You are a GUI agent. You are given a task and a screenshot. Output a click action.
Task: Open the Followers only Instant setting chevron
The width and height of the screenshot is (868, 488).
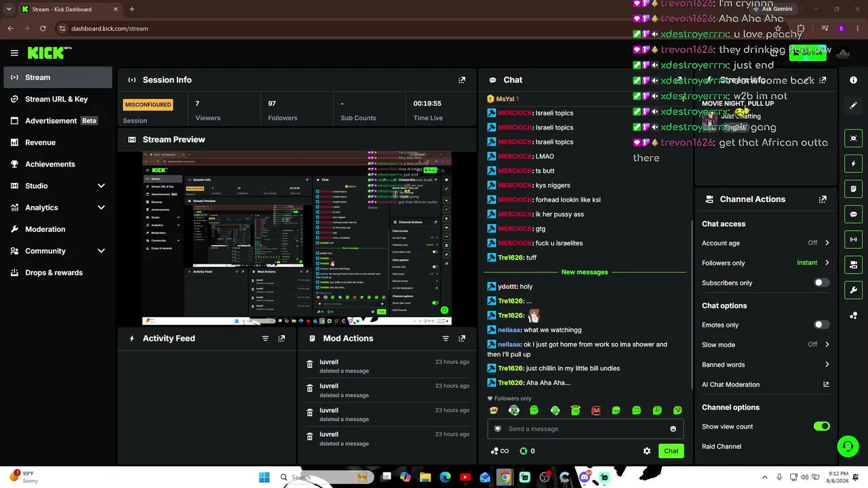[827, 262]
